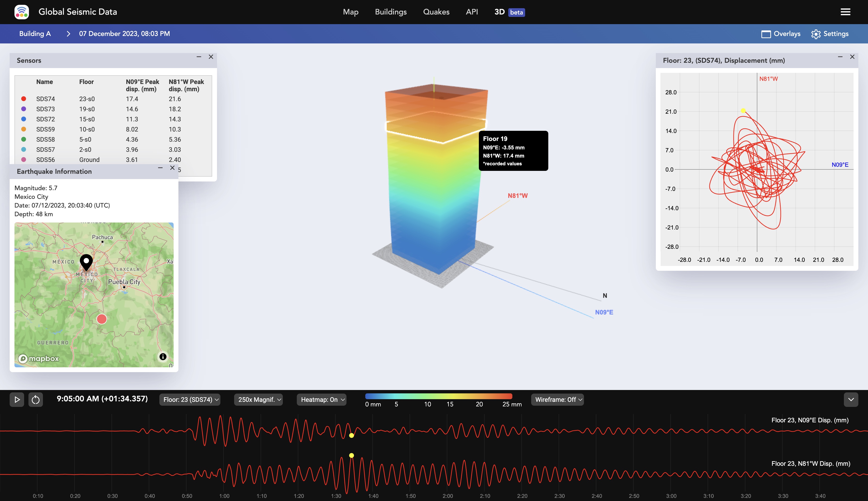
Task: Collapse the Sensors panel
Action: [199, 56]
